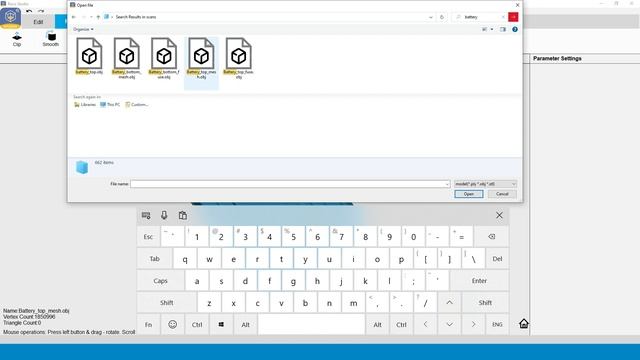Viewport: 640px width, 360px height.
Task: Toggle the left Alt key
Action: 245,324
